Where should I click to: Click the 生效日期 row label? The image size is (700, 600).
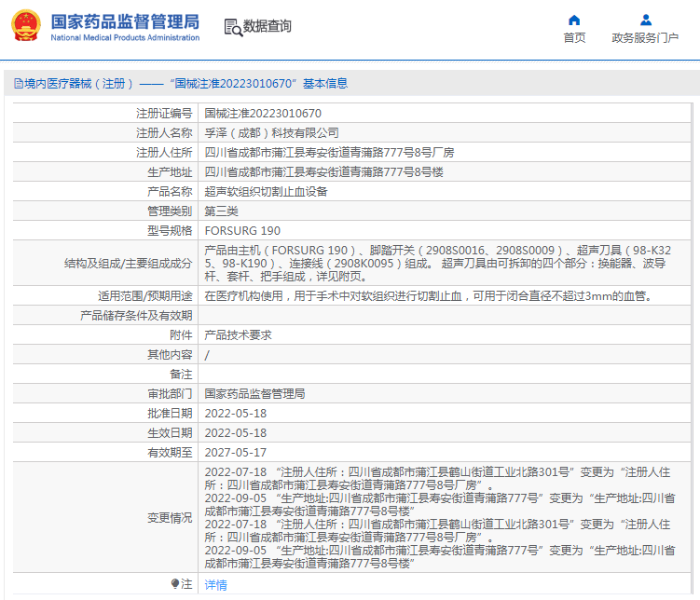[x=170, y=433]
